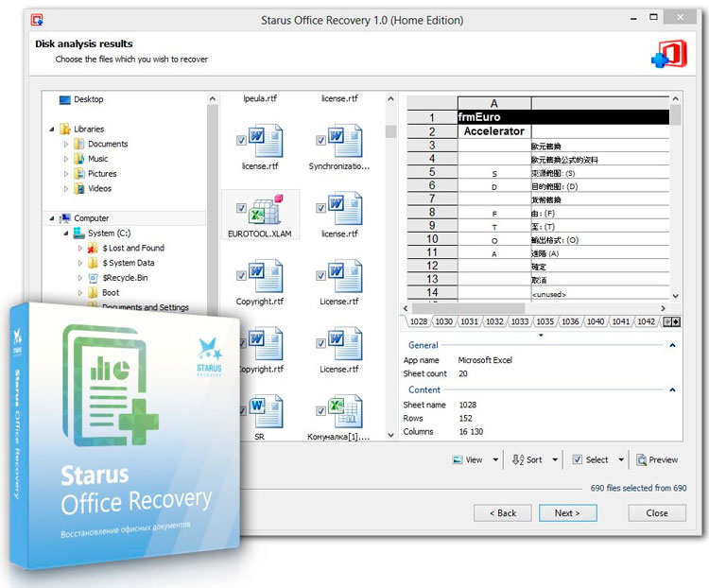
Task: Open the $ Lost and Found folder icon
Action: (94, 248)
